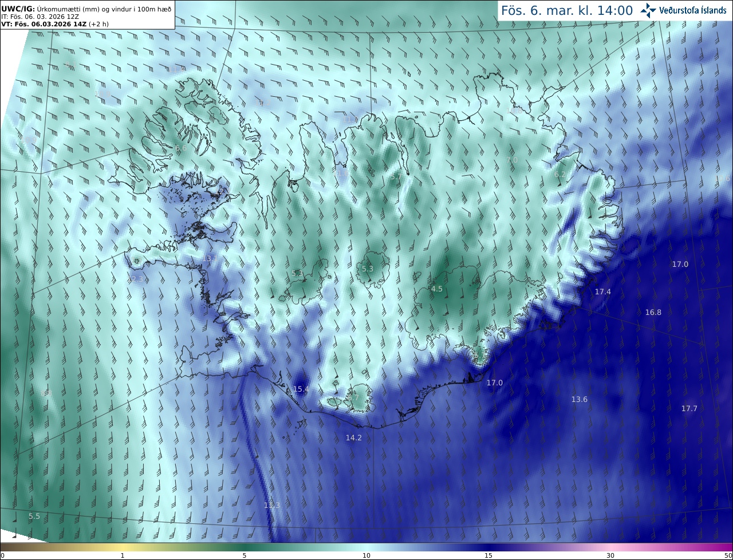The width and height of the screenshot is (733, 560).
Task: Click the 11.6 value in north Iceland
Action: pyautogui.click(x=342, y=173)
